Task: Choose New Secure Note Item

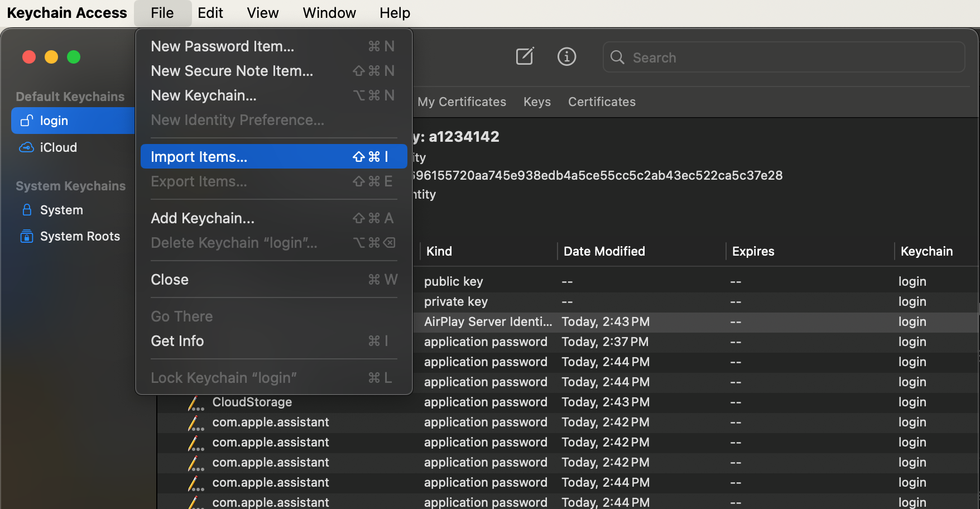Action: [x=273, y=71]
